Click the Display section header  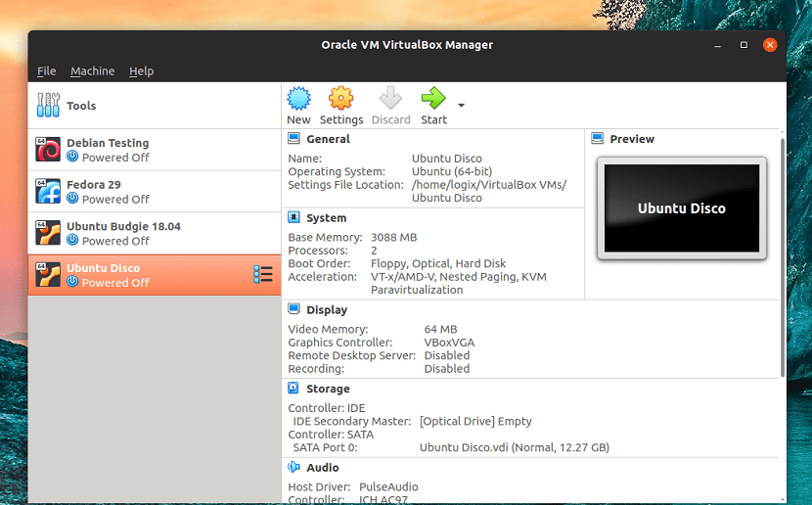pyautogui.click(x=327, y=310)
